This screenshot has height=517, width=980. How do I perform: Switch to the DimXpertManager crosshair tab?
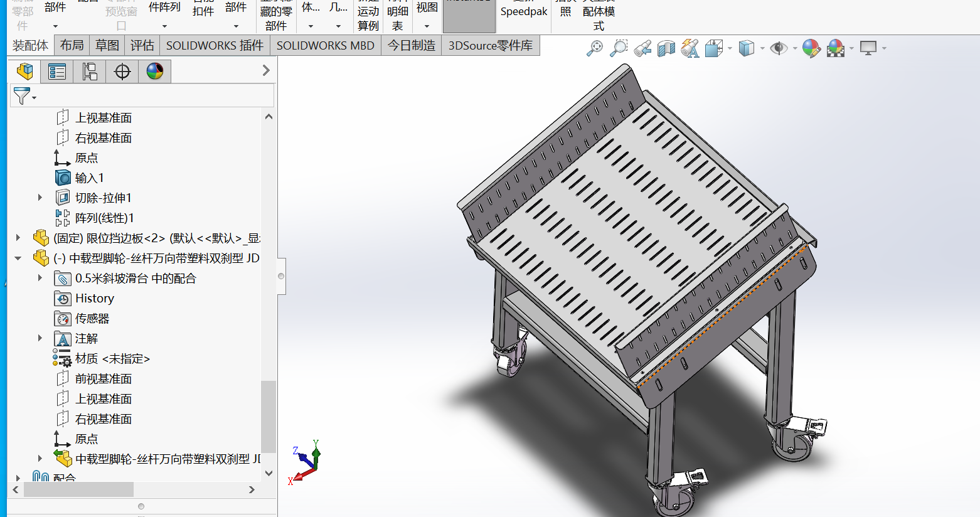[122, 72]
